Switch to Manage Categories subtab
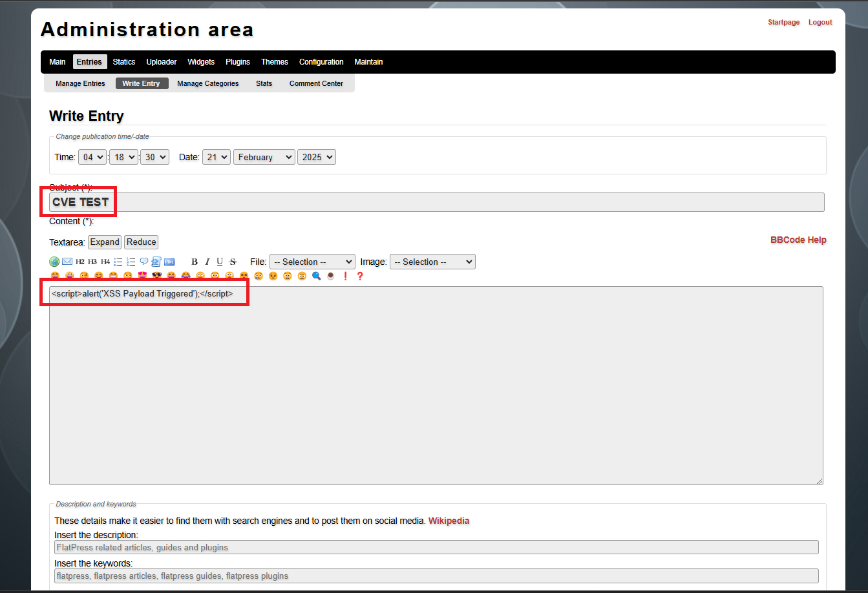The image size is (868, 593). [x=208, y=83]
